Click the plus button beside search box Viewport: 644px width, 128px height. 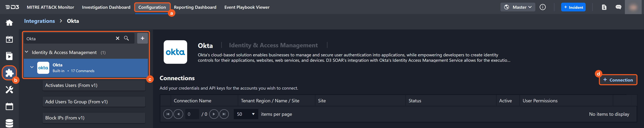point(143,38)
